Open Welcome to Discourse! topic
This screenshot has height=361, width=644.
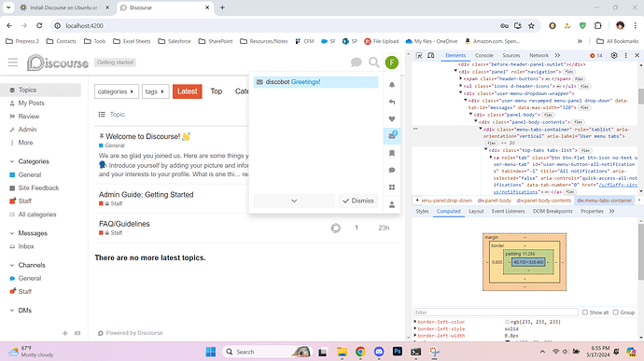click(x=143, y=136)
